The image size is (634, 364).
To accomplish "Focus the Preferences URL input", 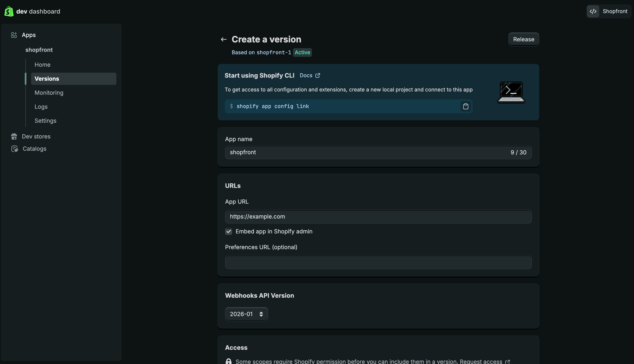I will (x=378, y=262).
